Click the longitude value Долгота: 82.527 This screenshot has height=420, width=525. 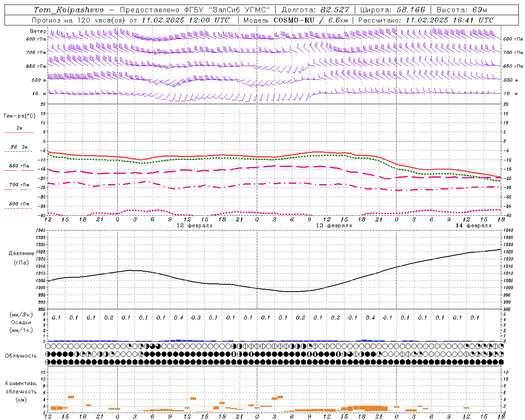pyautogui.click(x=315, y=10)
